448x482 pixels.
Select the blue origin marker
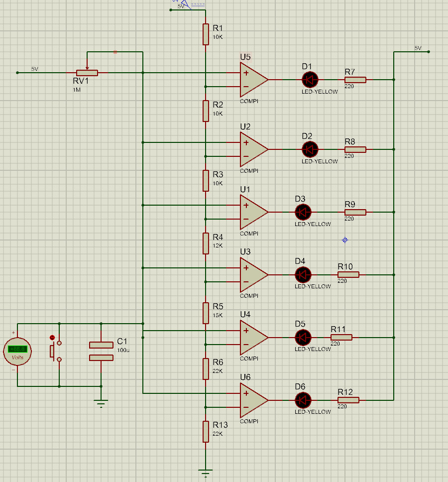point(345,240)
